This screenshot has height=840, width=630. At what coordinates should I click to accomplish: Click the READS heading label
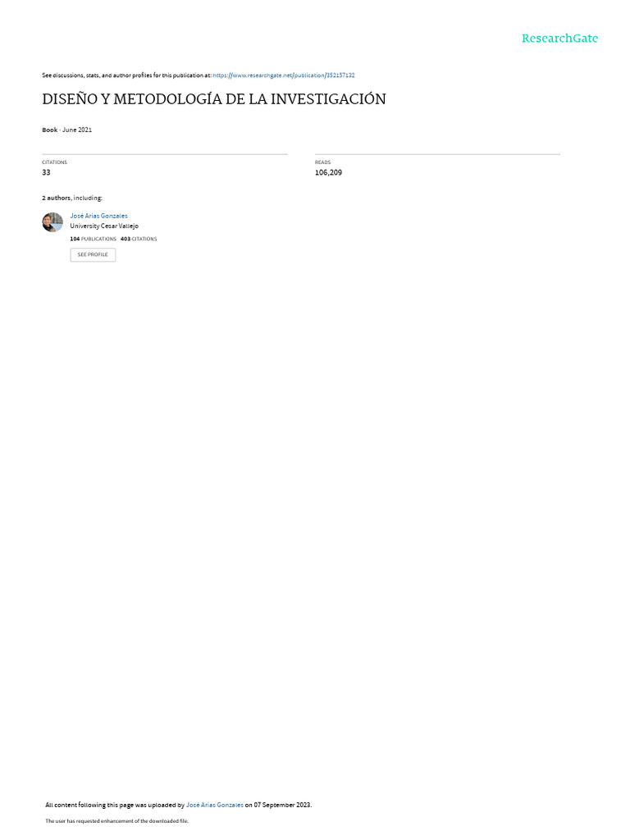click(x=322, y=162)
